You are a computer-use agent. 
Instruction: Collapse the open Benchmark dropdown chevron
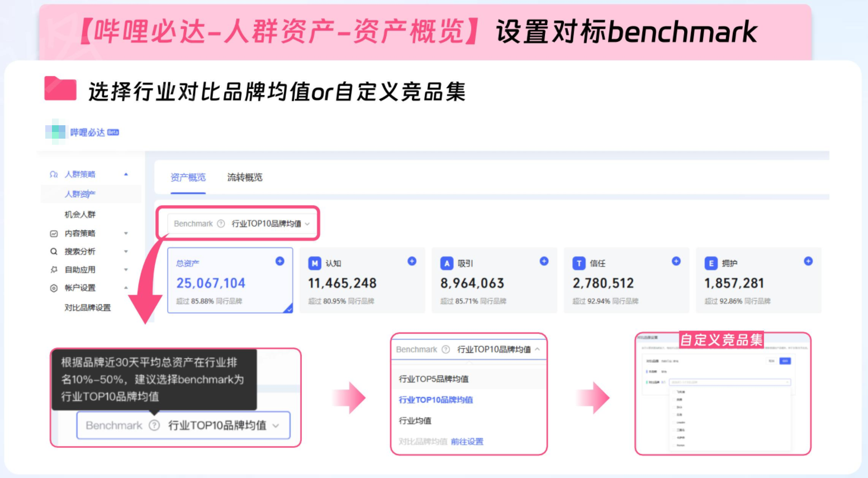538,349
